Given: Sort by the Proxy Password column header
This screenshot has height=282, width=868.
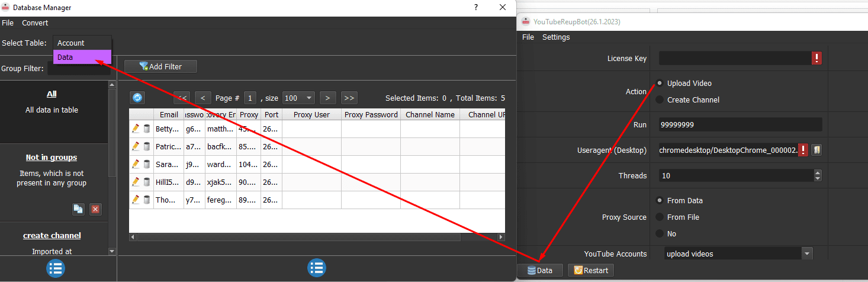Looking at the screenshot, I should tap(371, 114).
